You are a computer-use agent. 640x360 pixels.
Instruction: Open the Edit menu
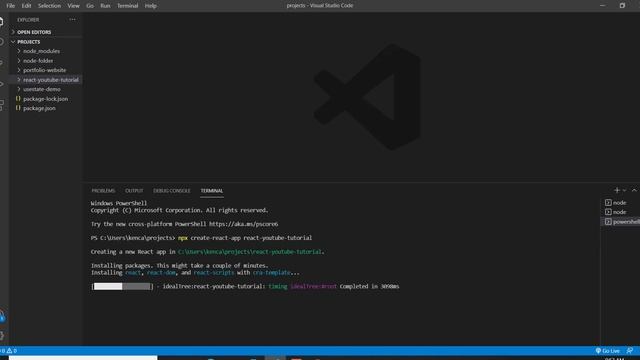[x=27, y=6]
